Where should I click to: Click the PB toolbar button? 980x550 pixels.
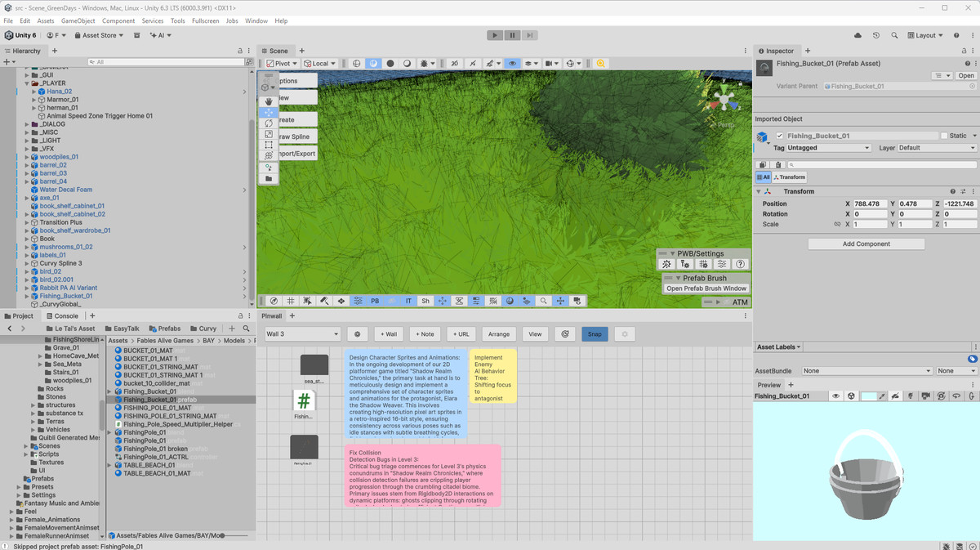375,301
